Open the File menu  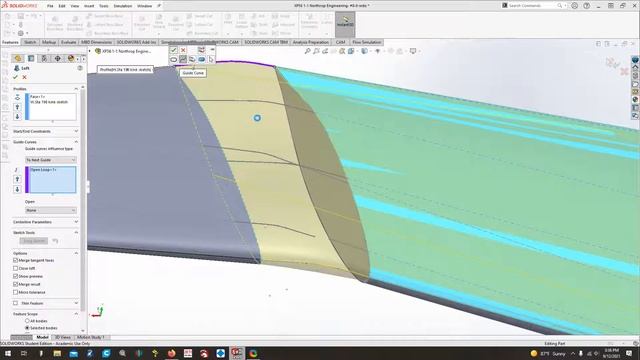pyautogui.click(x=50, y=6)
